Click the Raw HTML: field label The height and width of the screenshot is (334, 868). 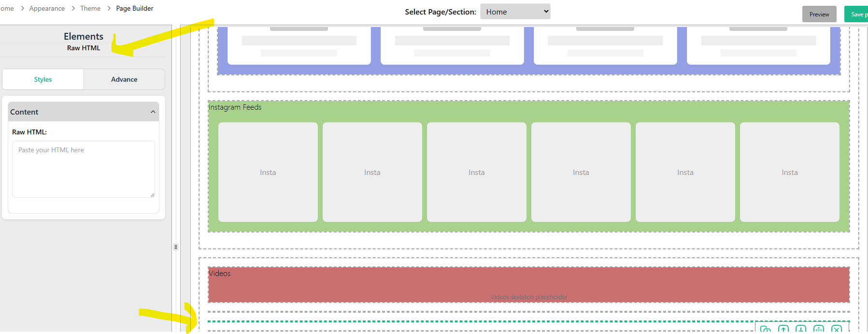(x=29, y=132)
